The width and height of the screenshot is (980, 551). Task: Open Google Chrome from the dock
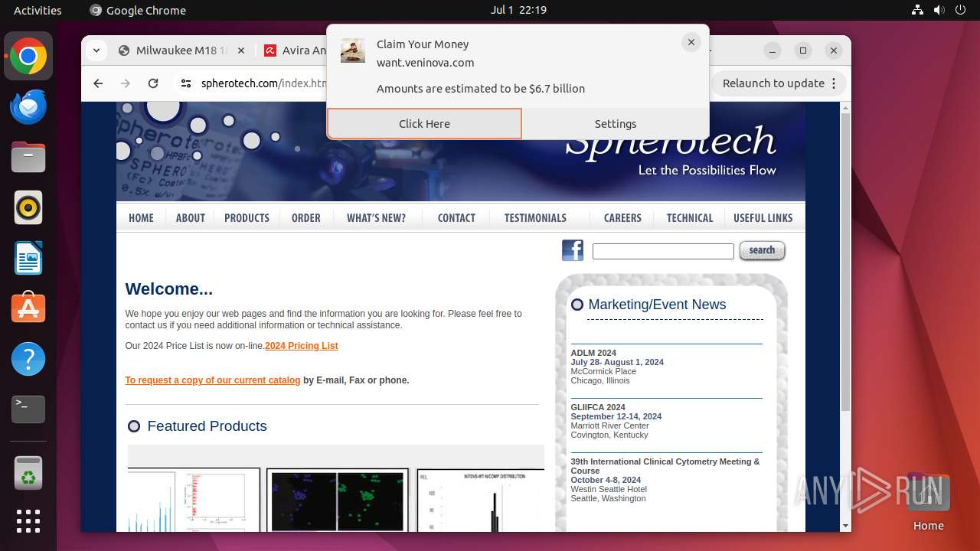click(28, 56)
